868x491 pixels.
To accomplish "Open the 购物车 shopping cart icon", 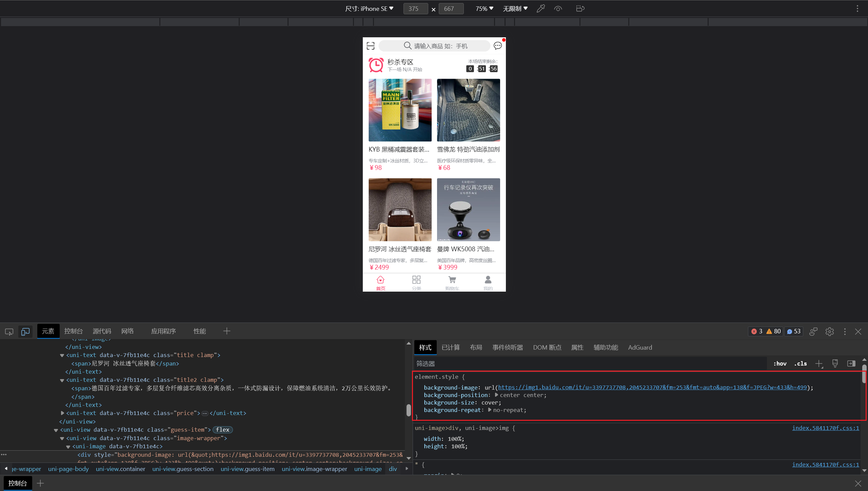I will click(452, 280).
